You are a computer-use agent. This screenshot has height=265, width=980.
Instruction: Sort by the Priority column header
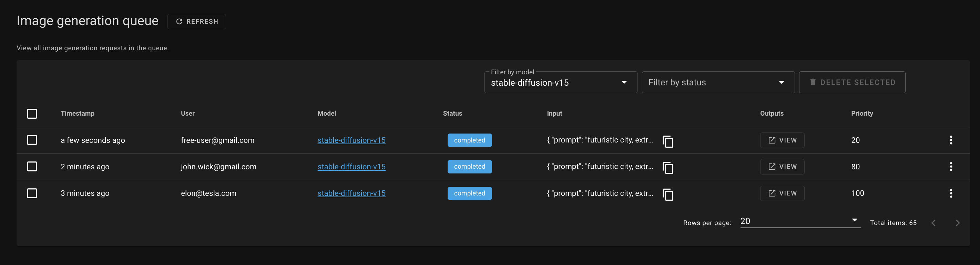point(862,113)
